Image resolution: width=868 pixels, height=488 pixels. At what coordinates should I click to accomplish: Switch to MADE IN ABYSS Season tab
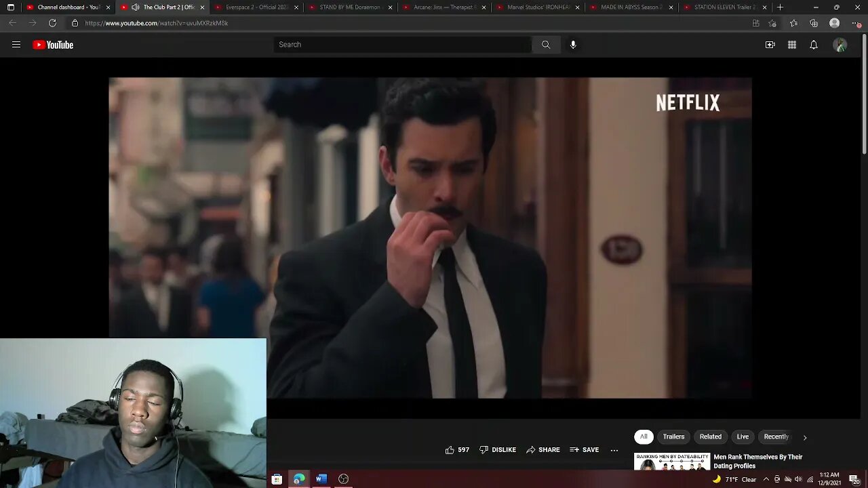632,7
